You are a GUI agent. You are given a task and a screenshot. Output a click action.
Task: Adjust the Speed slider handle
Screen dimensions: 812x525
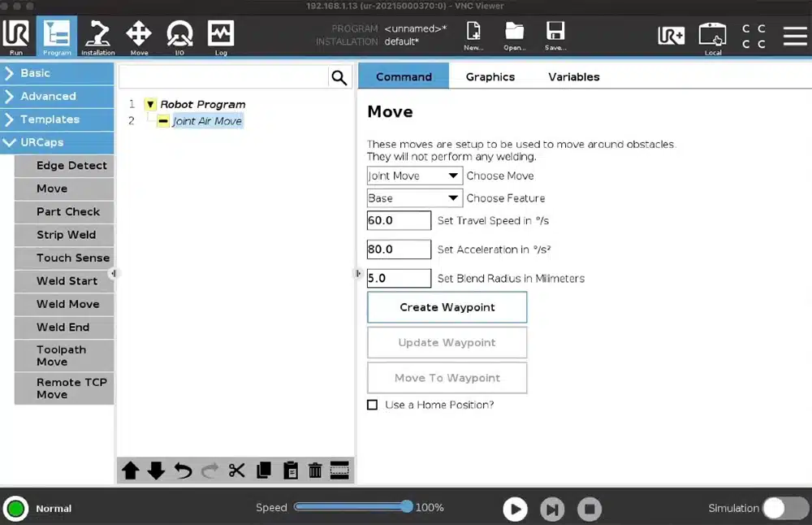[x=407, y=507]
